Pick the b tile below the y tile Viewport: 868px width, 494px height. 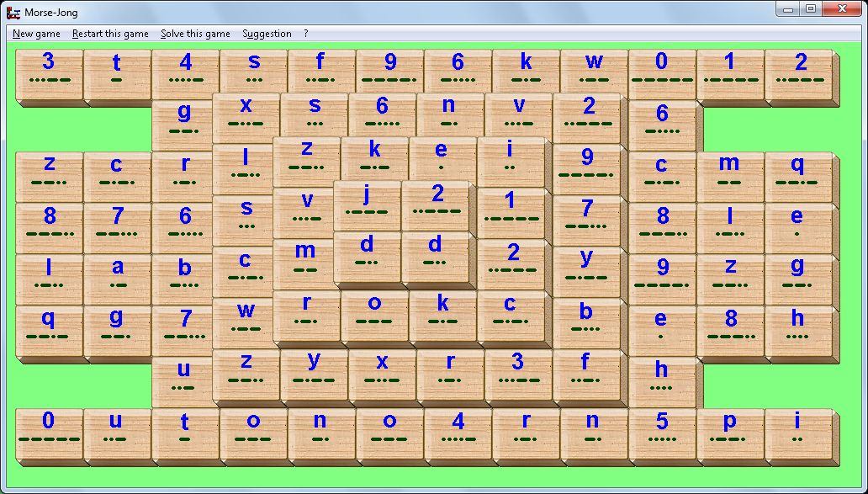tap(586, 322)
